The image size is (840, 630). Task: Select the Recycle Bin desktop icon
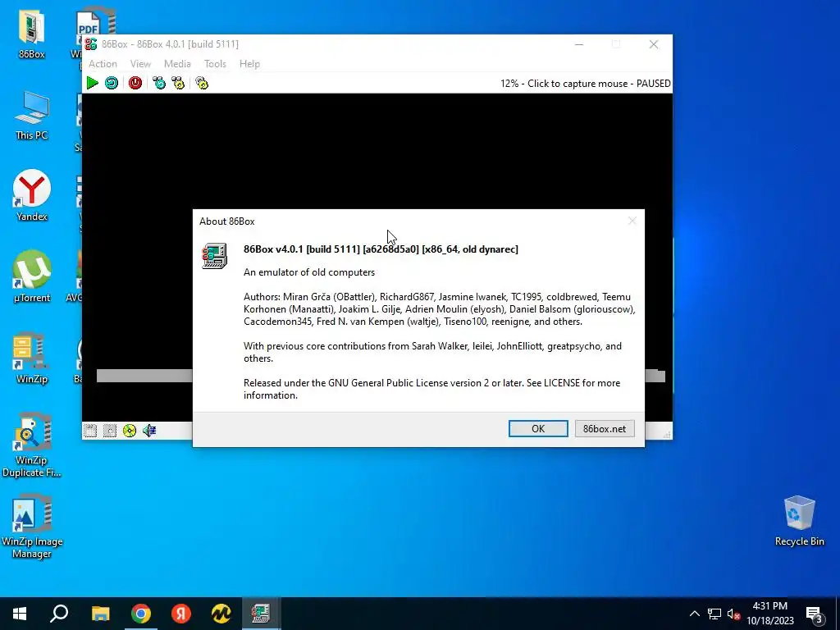(x=799, y=521)
